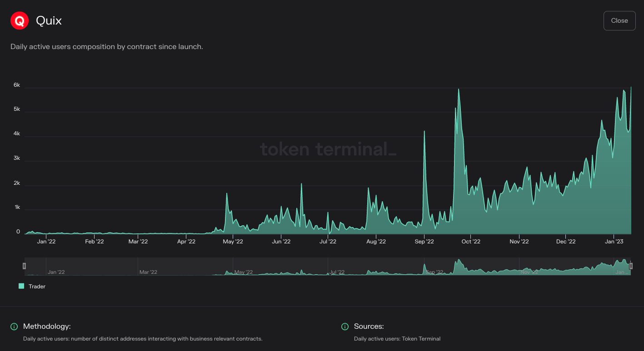Click the token terminal watermark
Viewport: 644px width, 351px height.
[328, 149]
